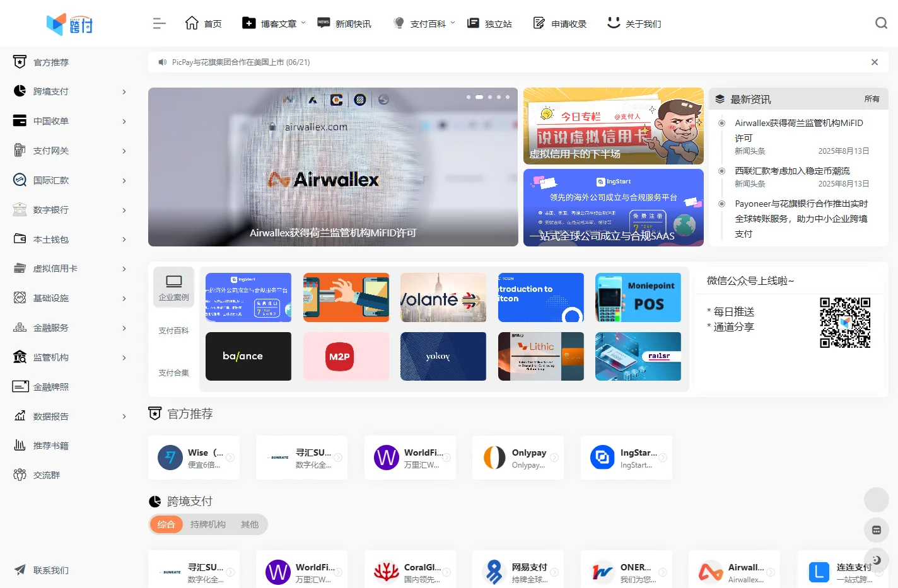Click the 虚拟信用卡 card icon in sidebar

20,268
